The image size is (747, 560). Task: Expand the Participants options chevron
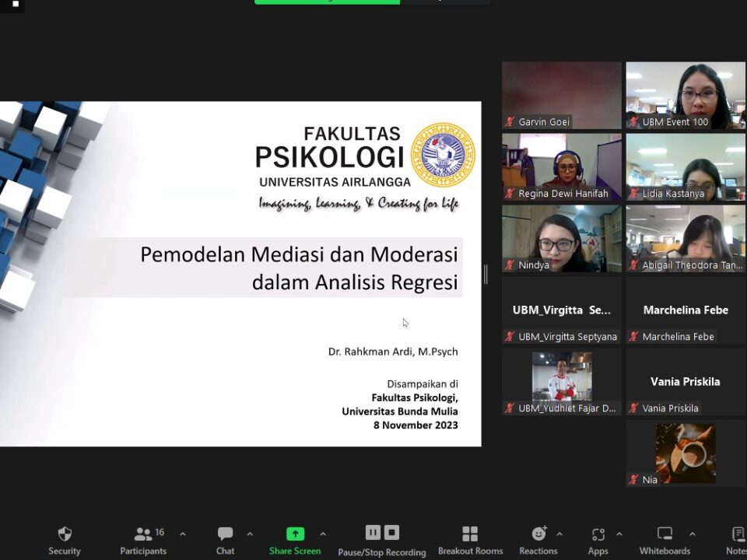click(182, 534)
